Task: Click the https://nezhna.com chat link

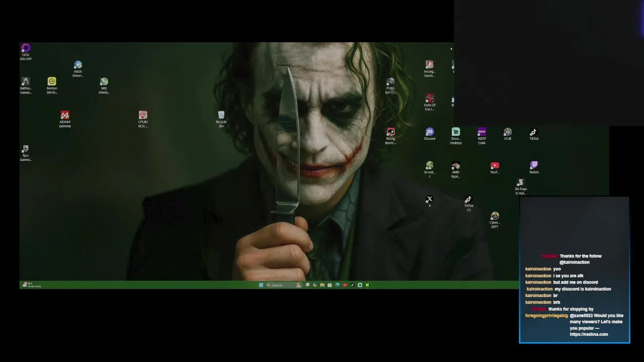Action: pyautogui.click(x=589, y=334)
